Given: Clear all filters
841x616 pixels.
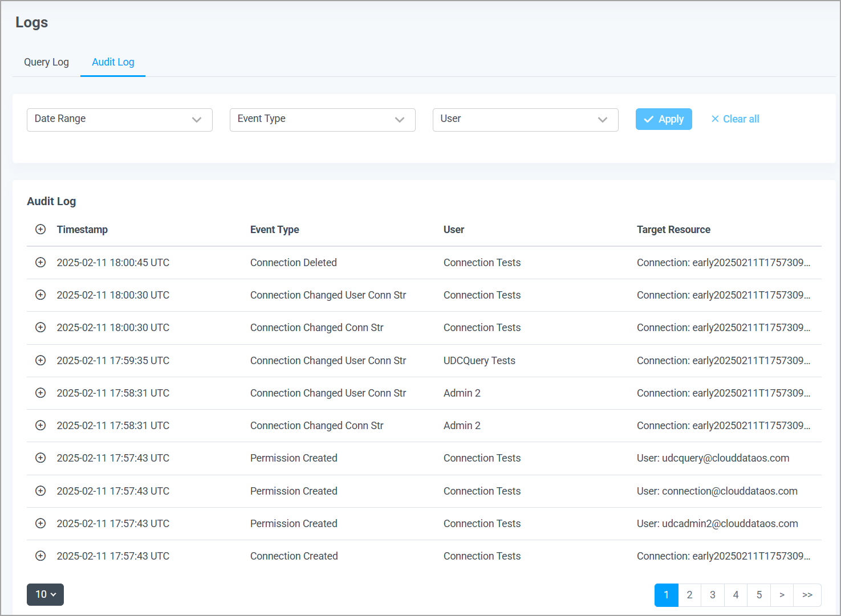Looking at the screenshot, I should (x=735, y=119).
